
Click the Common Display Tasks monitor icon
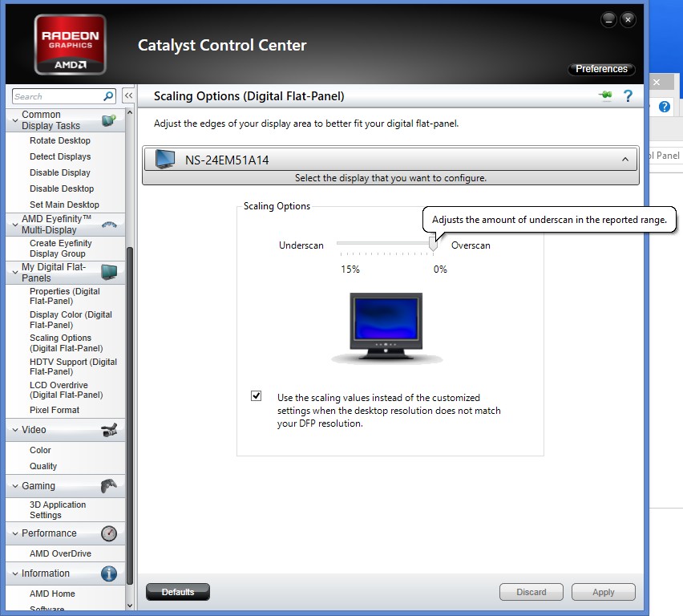tap(108, 119)
